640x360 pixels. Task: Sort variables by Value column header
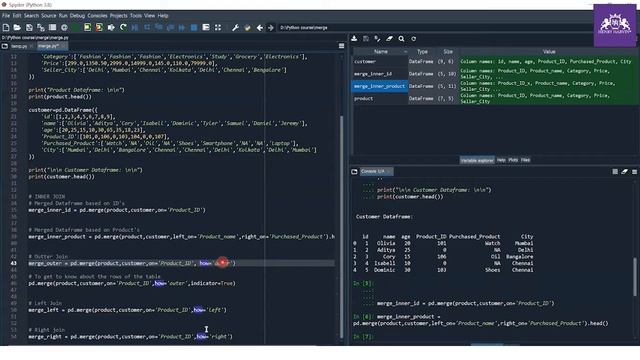pyautogui.click(x=549, y=52)
